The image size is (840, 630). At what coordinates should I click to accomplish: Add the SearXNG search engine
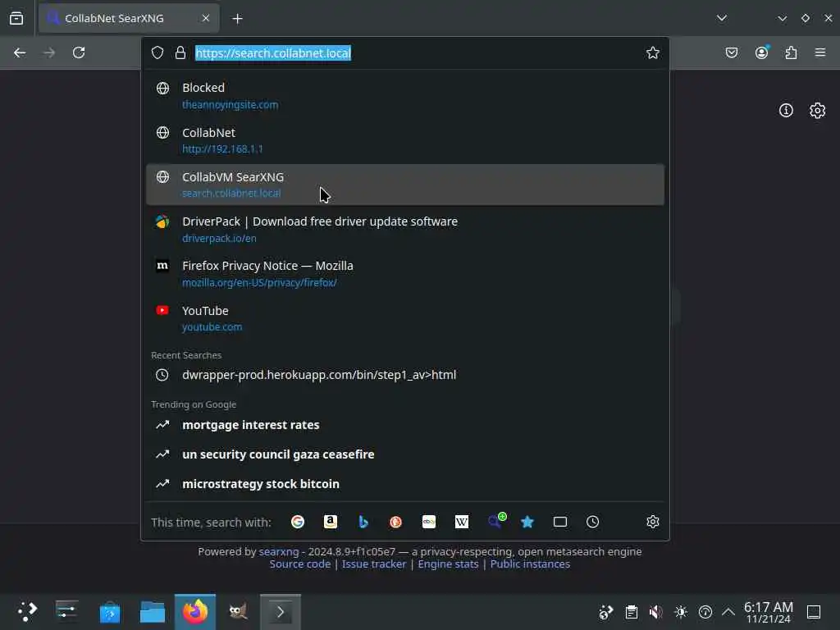click(496, 521)
